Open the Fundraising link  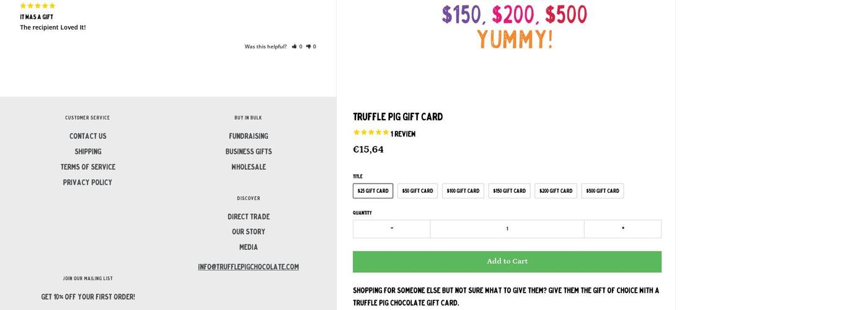[x=249, y=136]
